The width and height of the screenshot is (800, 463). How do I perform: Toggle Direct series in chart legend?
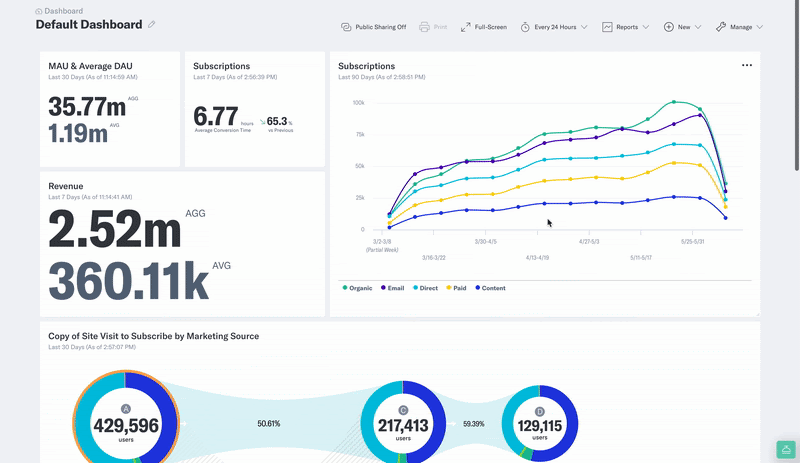(425, 288)
